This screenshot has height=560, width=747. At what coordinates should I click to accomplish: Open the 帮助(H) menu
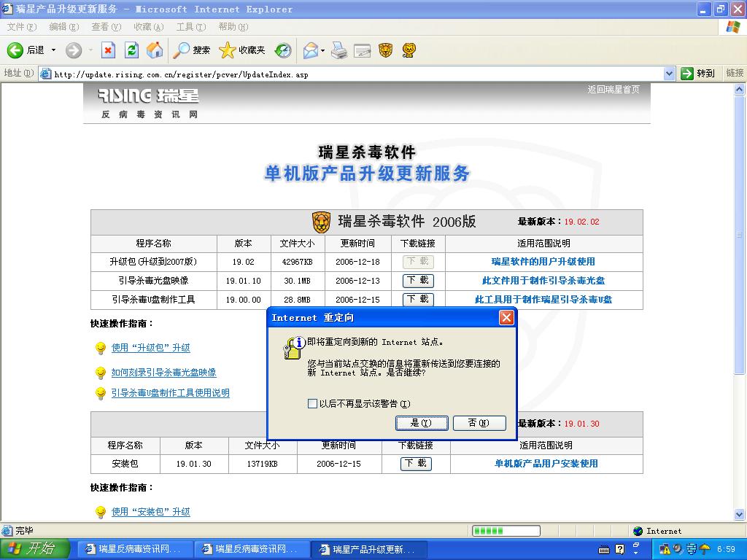coord(233,27)
